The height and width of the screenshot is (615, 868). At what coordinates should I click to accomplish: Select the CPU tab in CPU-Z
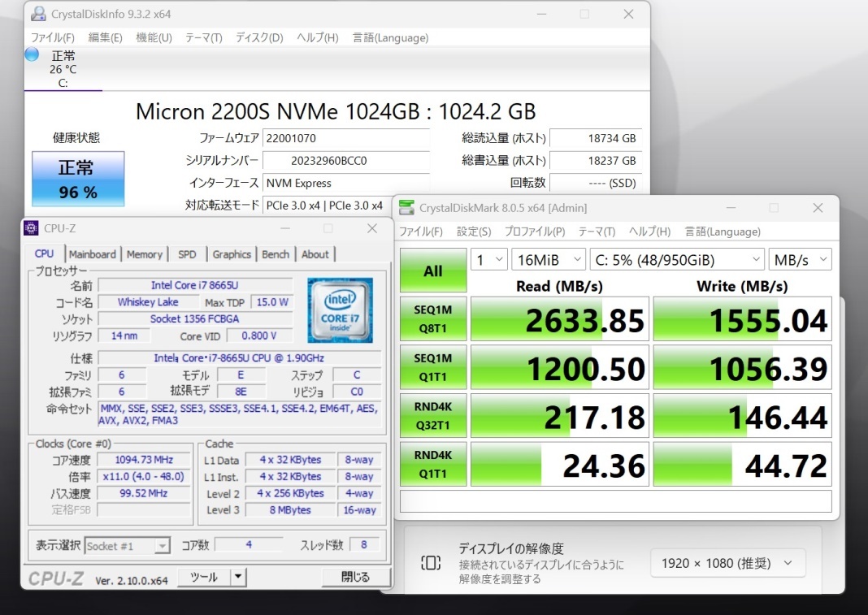point(44,253)
